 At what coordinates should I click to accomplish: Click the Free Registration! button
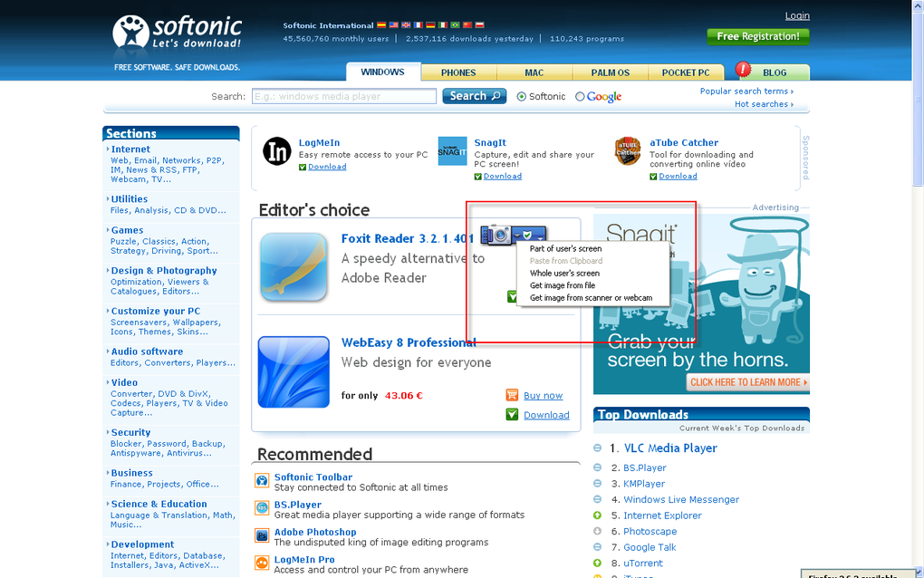point(758,36)
